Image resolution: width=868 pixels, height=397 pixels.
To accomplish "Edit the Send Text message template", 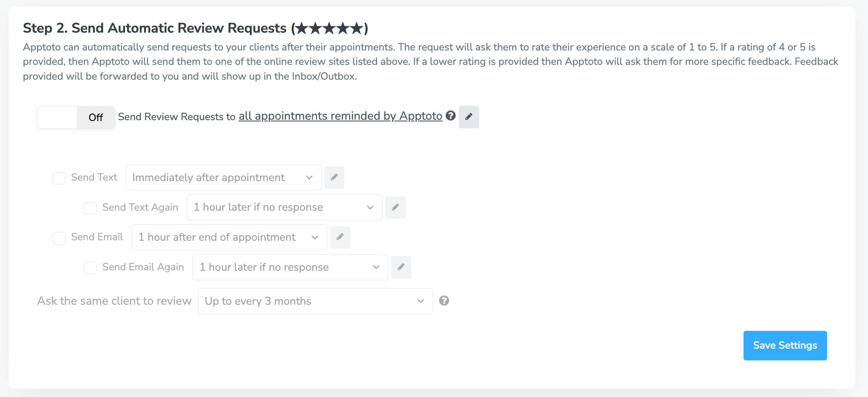I will click(x=334, y=178).
